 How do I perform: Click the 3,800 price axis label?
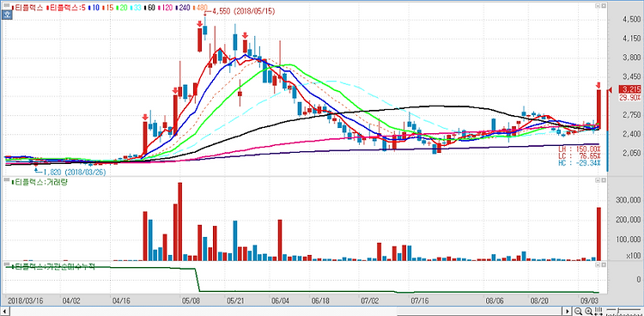632,58
